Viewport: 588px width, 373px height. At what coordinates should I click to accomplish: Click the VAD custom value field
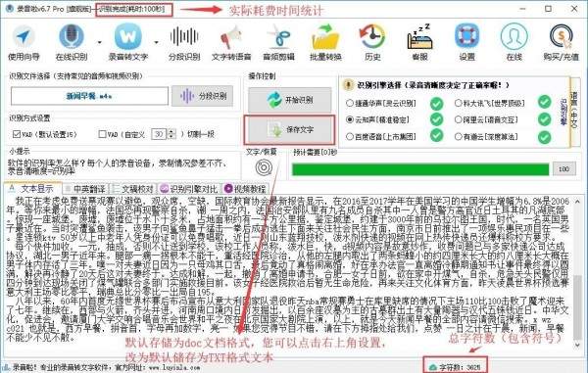coord(159,134)
